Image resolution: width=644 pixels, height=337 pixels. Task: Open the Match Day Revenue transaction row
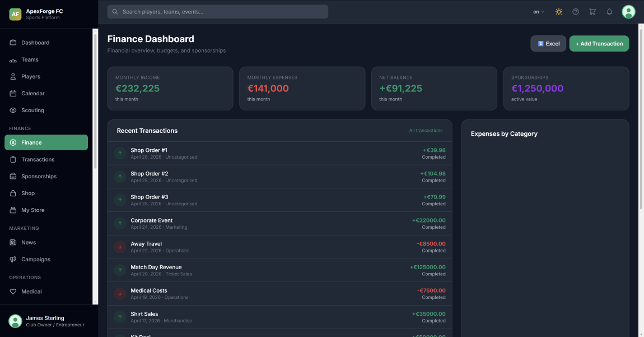tap(279, 270)
